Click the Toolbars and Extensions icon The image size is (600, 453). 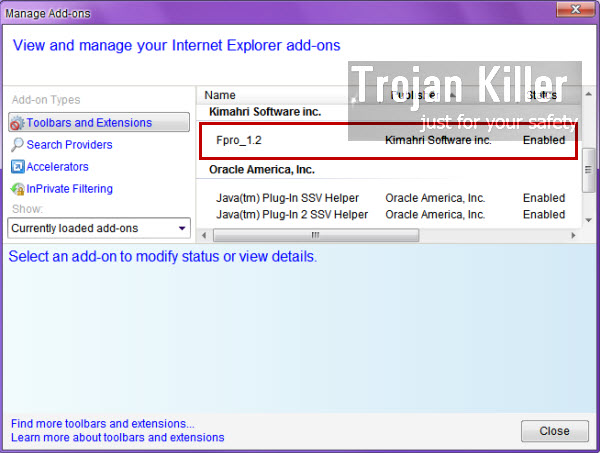click(17, 123)
